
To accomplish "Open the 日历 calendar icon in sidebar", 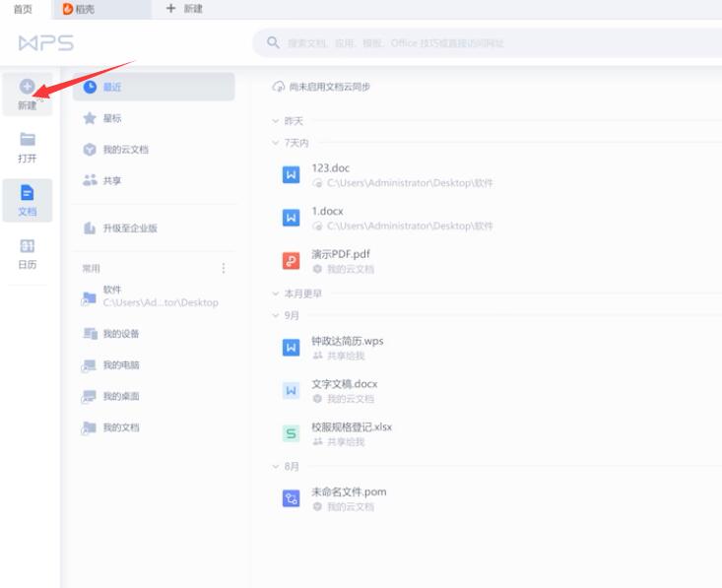I will (28, 246).
